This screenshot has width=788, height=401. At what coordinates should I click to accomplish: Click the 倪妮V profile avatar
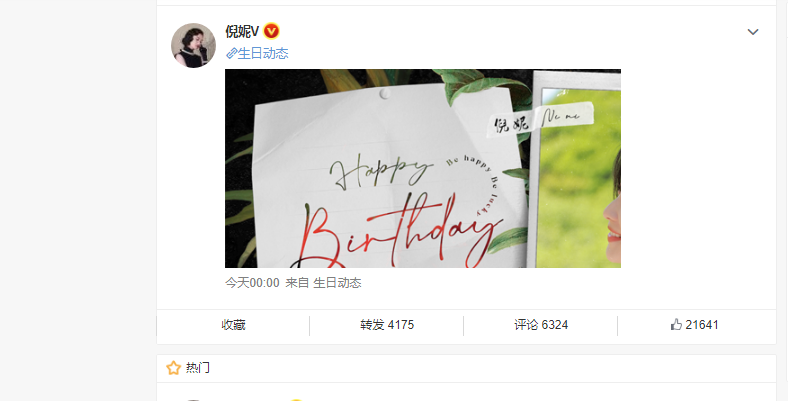point(193,45)
